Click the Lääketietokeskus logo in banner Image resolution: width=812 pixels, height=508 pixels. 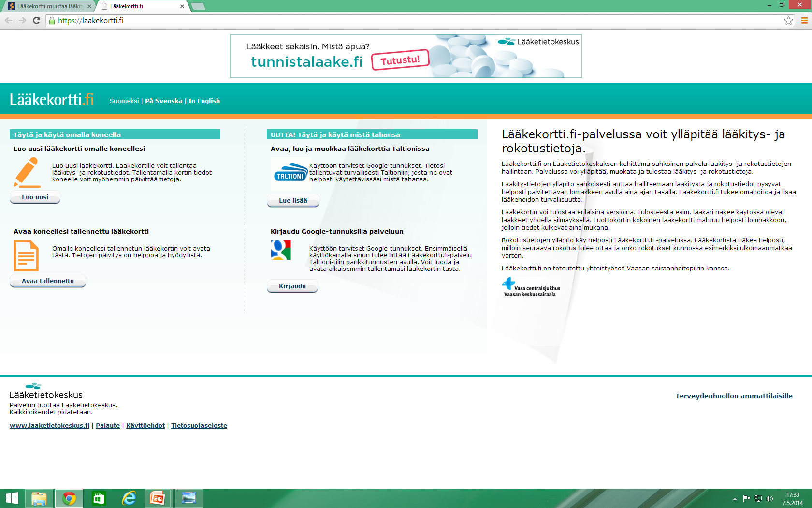[538, 42]
